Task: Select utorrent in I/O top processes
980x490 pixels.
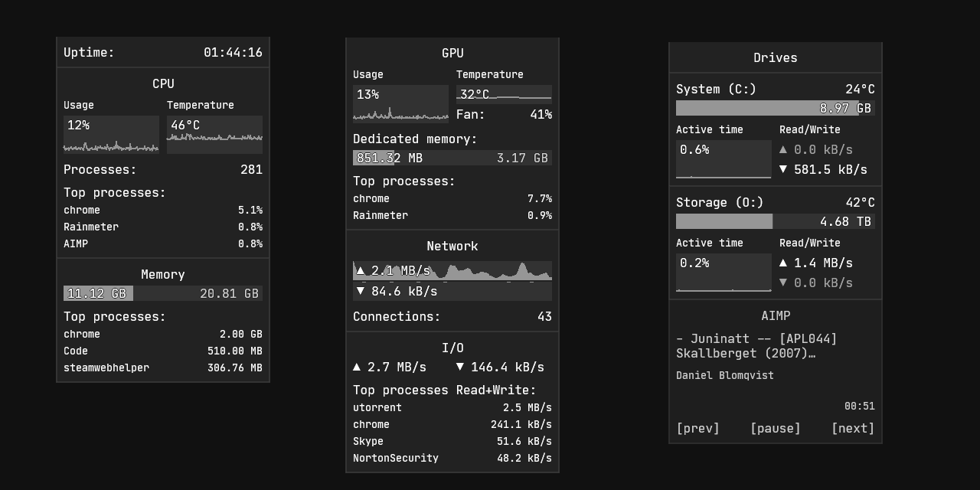Action: [x=377, y=407]
